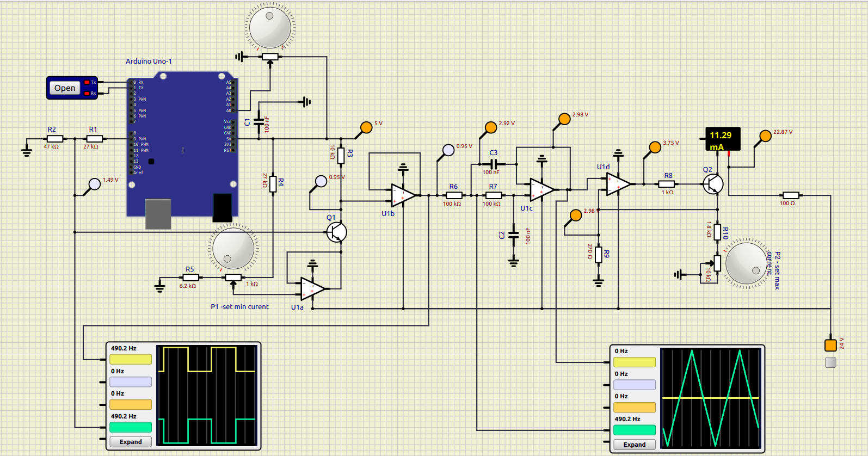868x456 pixels.
Task: Expand the left oscilloscope view
Action: click(131, 442)
